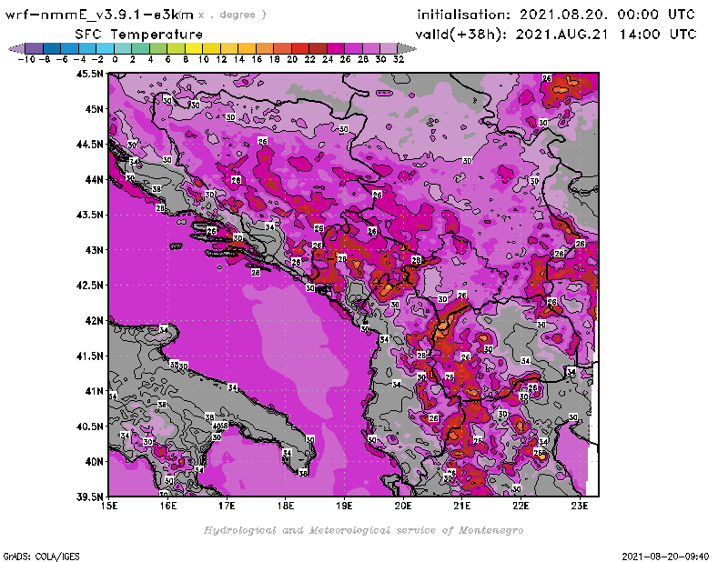Click the magenta 24 to 26 legend swatch

click(336, 49)
